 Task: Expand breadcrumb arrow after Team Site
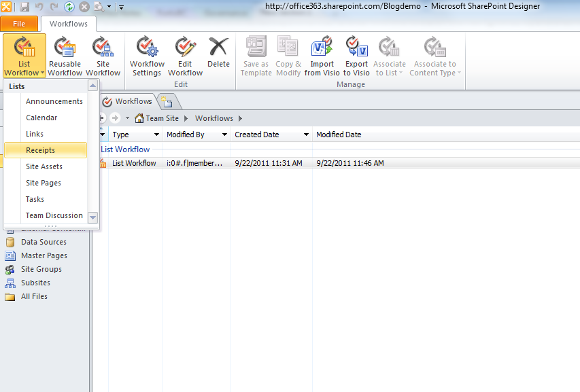point(186,118)
